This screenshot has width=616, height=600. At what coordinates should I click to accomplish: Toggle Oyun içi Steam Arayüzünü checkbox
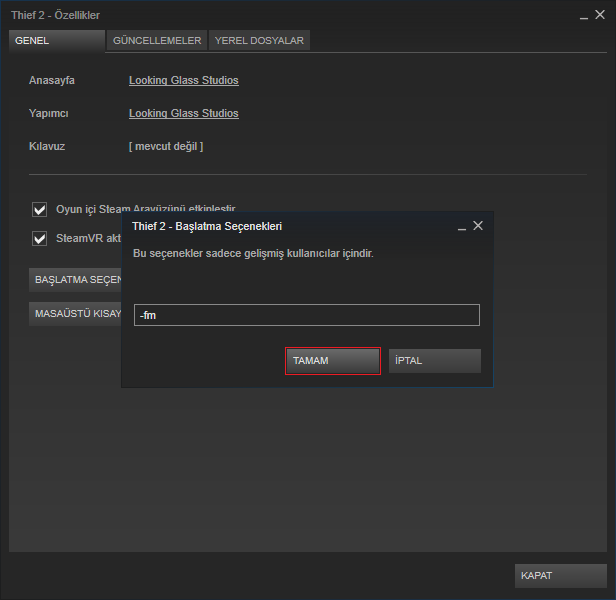(39, 209)
